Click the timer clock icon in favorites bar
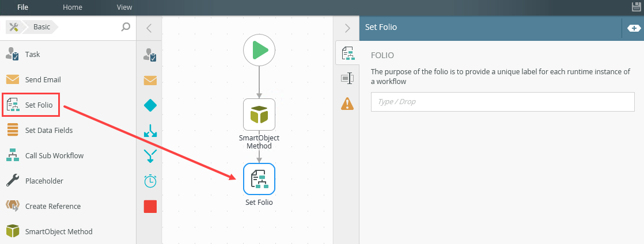 (150, 181)
